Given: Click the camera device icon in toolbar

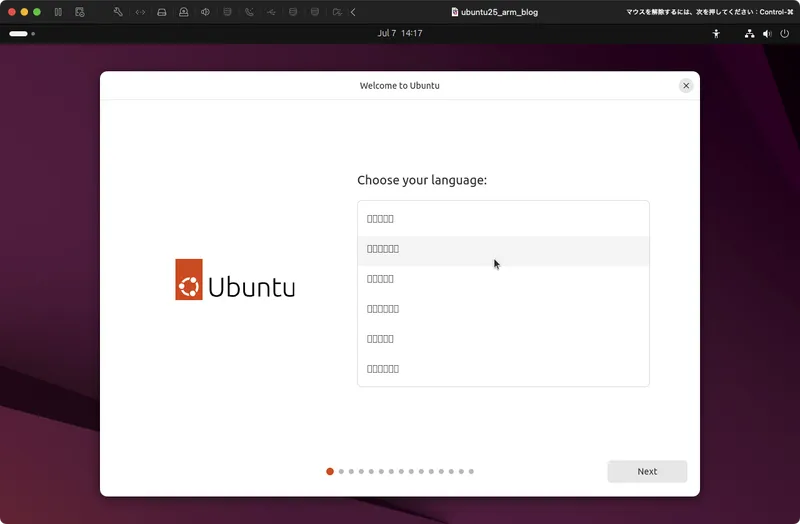Looking at the screenshot, I should 184,12.
